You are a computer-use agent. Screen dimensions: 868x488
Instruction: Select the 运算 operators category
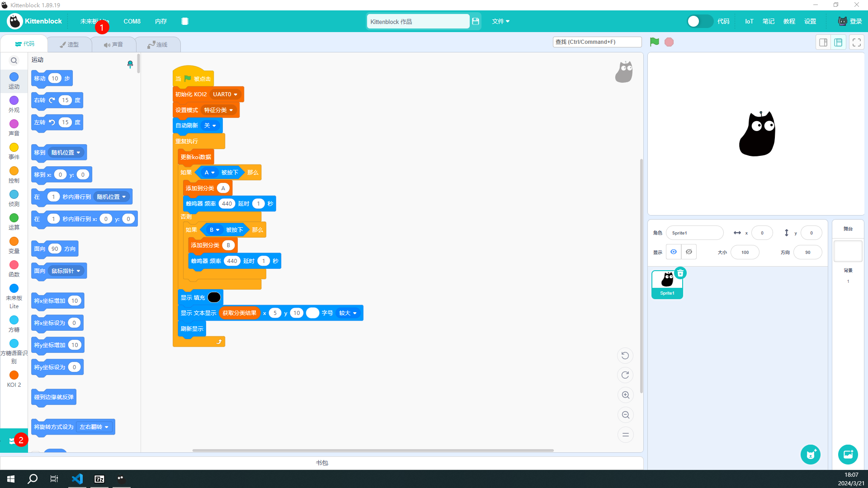[x=14, y=222]
